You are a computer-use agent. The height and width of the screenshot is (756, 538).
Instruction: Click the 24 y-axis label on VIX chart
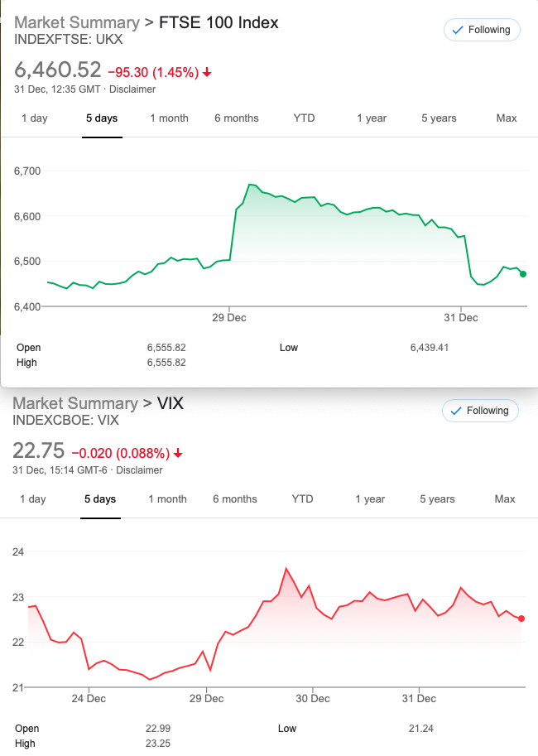coord(18,552)
